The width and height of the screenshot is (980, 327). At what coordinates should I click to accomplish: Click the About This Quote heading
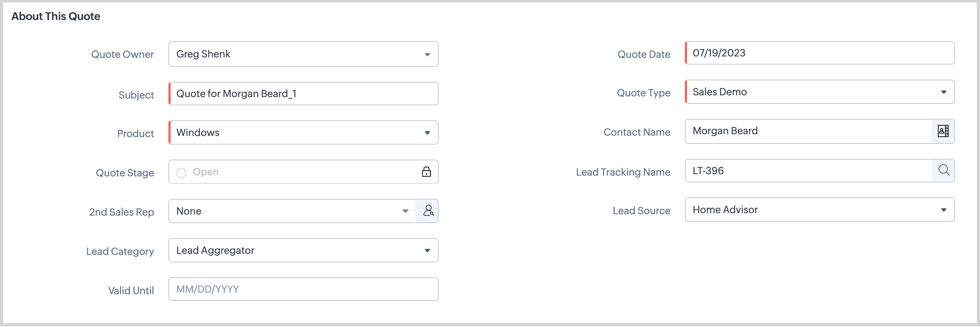click(56, 16)
